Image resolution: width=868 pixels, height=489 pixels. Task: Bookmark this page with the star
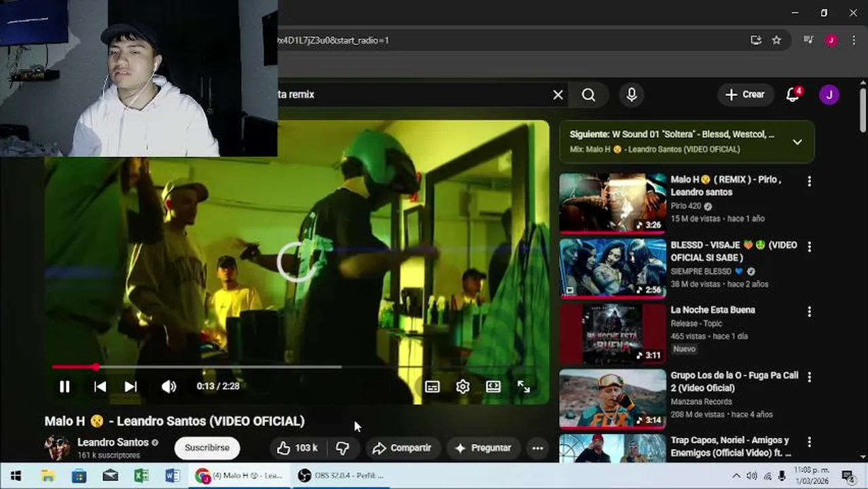(x=776, y=41)
